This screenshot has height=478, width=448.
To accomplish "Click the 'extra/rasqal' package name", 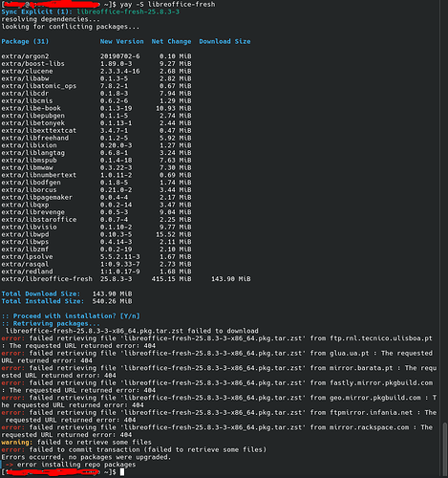I will click(x=25, y=264).
